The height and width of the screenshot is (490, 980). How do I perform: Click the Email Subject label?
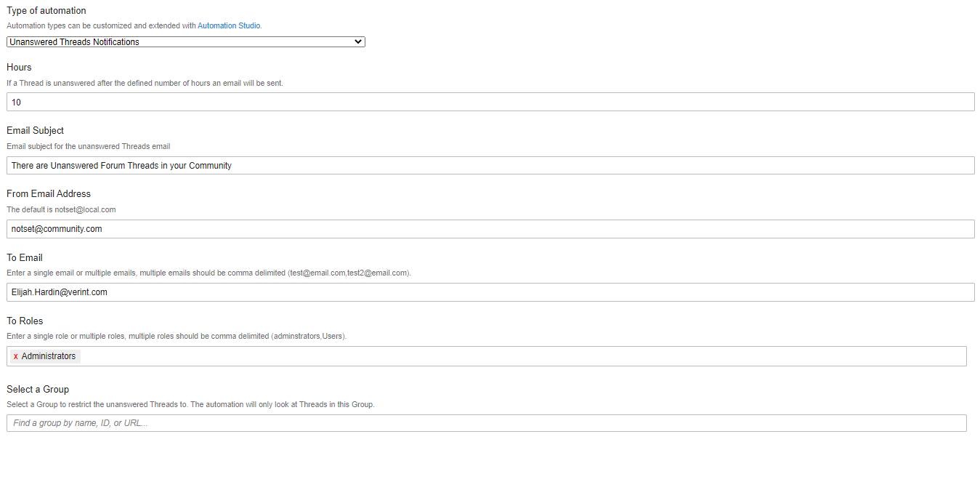36,131
